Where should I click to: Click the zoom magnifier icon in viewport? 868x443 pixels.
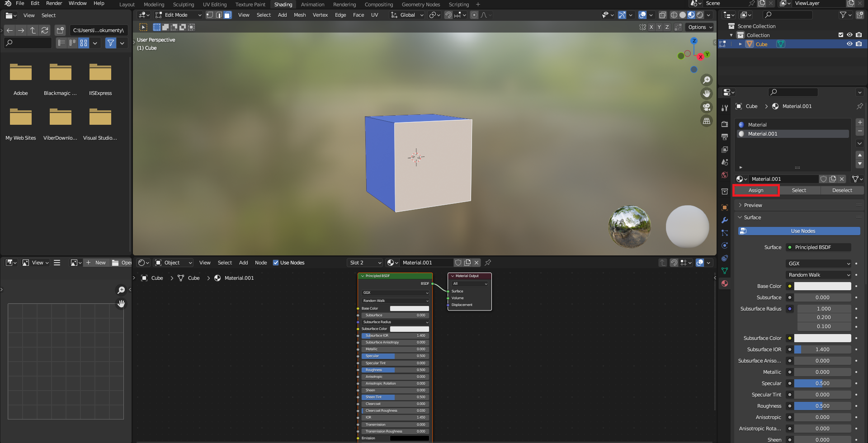(706, 80)
